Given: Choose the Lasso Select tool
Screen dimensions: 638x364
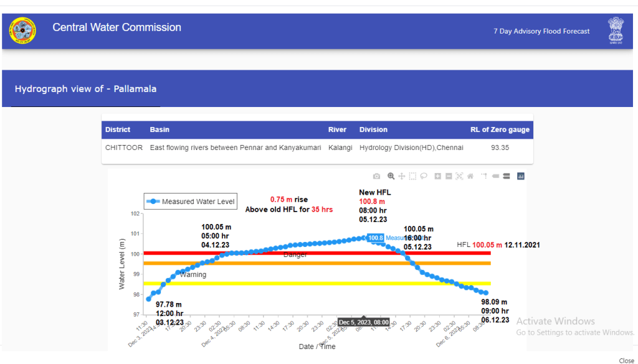Looking at the screenshot, I should 424,176.
